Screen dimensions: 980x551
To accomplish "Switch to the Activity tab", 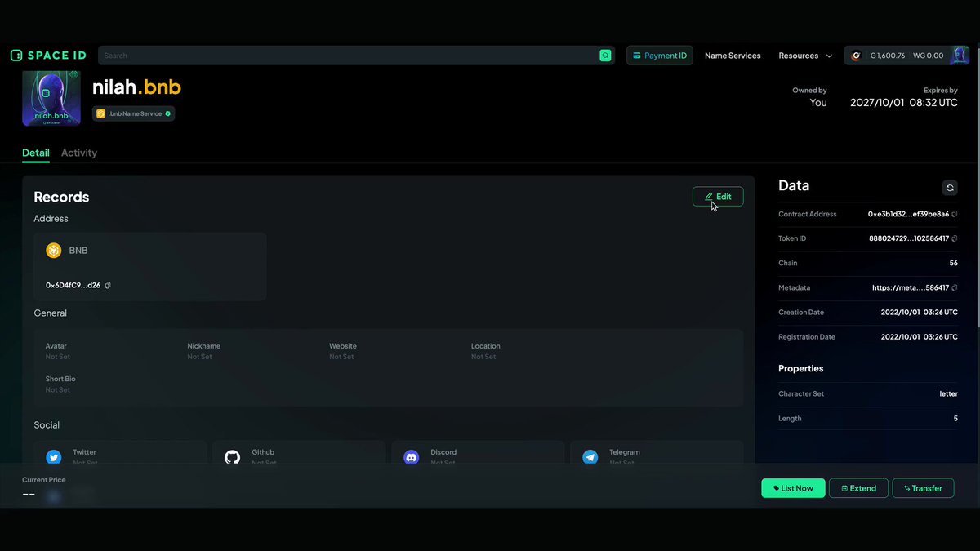I will pos(79,153).
